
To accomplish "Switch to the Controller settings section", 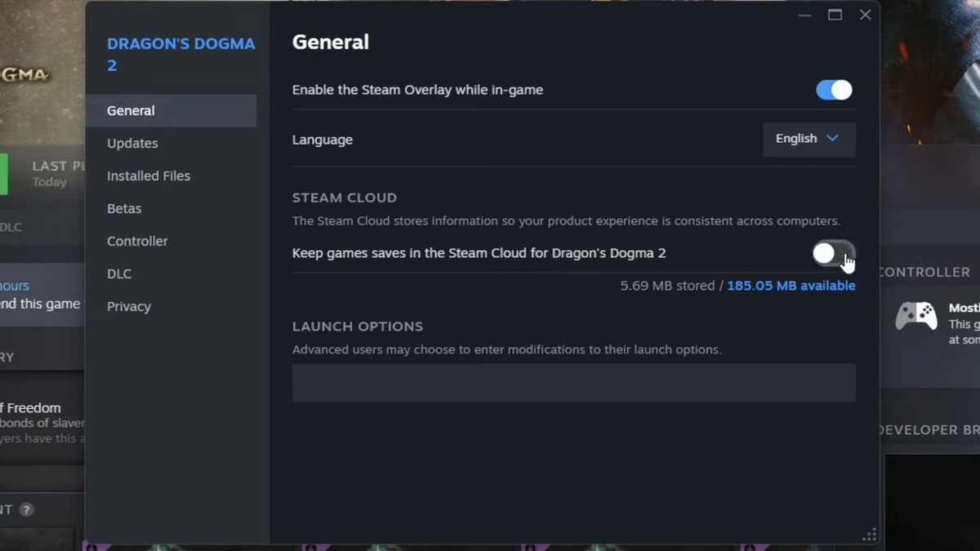I will [137, 242].
